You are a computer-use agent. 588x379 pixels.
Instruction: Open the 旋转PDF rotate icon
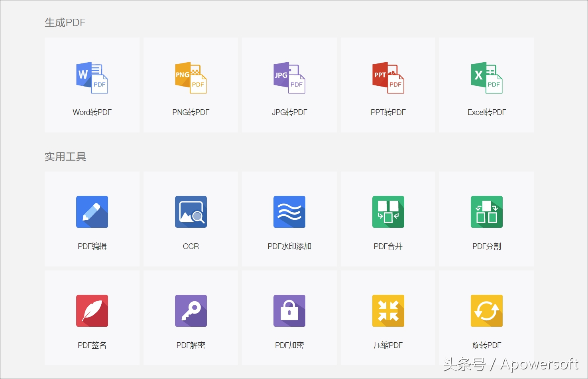pyautogui.click(x=486, y=311)
